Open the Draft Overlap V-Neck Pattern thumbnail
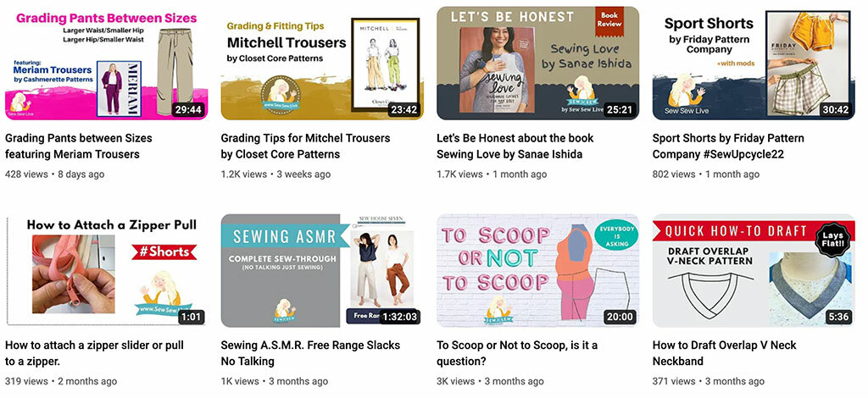The height and width of the screenshot is (398, 868). [x=754, y=270]
